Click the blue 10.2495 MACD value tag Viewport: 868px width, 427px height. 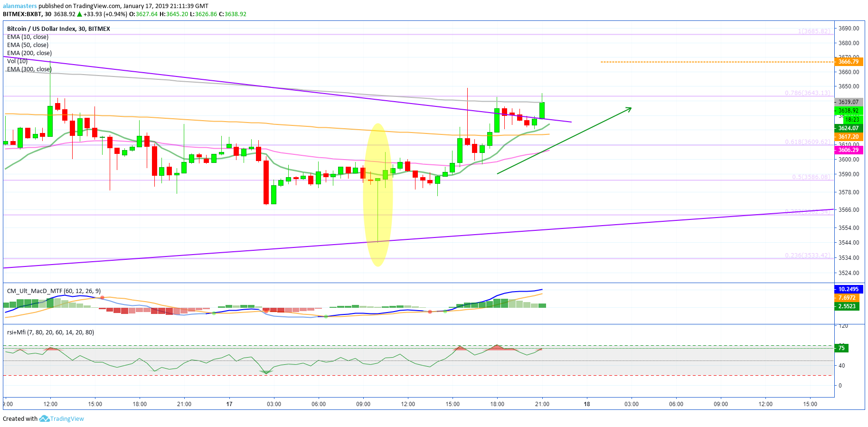(x=849, y=289)
